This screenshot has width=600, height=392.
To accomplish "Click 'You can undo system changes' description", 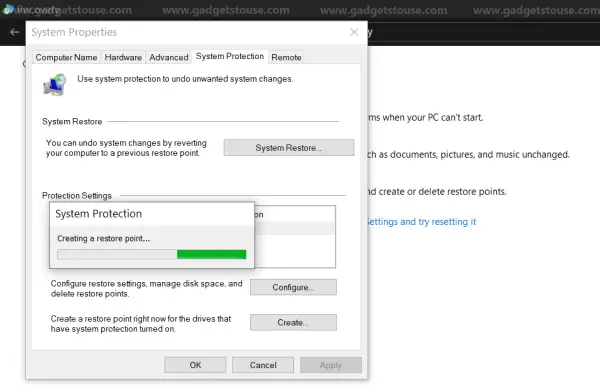I will pyautogui.click(x=126, y=148).
